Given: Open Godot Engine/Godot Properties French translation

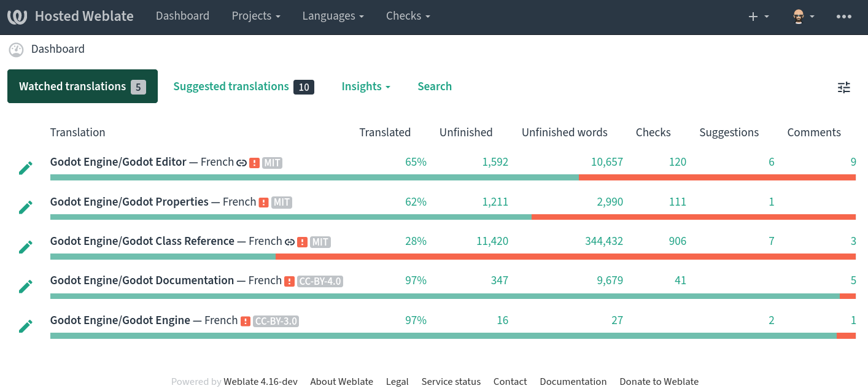Looking at the screenshot, I should (153, 201).
